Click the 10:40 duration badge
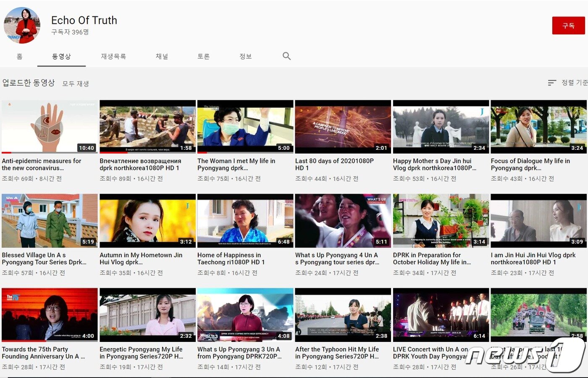588x378 pixels. tap(87, 148)
